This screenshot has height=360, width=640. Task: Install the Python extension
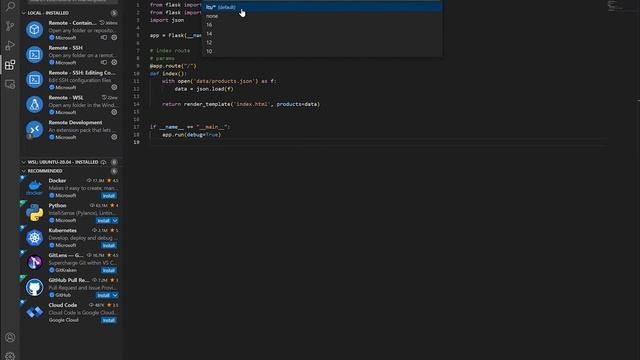pos(104,220)
